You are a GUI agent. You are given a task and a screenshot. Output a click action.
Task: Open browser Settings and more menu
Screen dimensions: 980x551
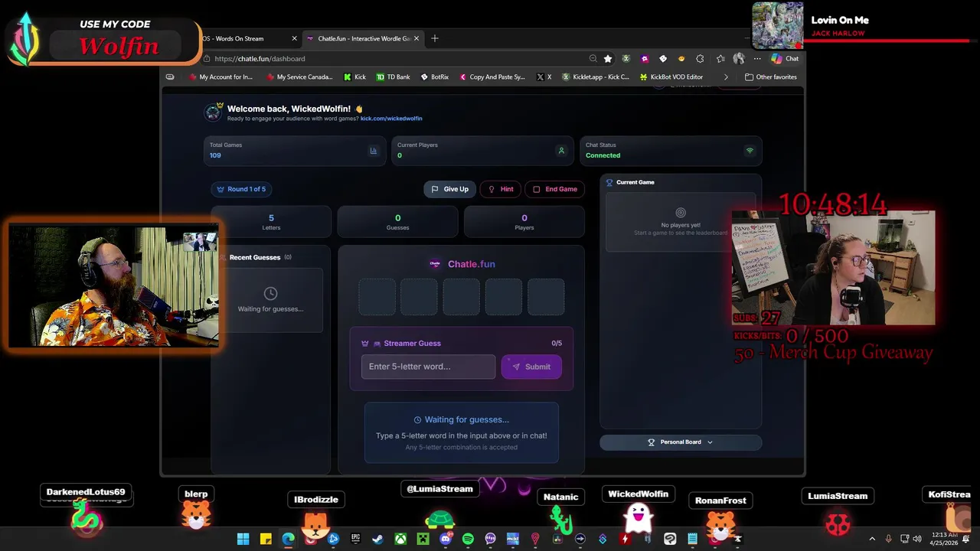click(x=757, y=59)
